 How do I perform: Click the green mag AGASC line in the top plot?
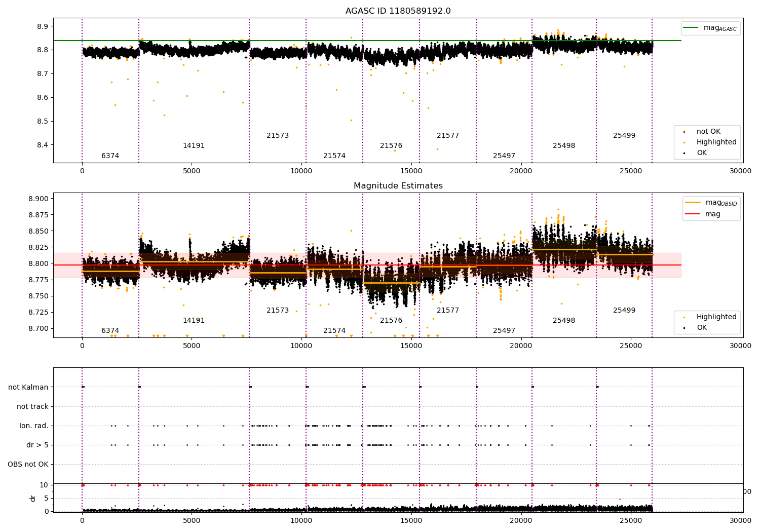367,41
